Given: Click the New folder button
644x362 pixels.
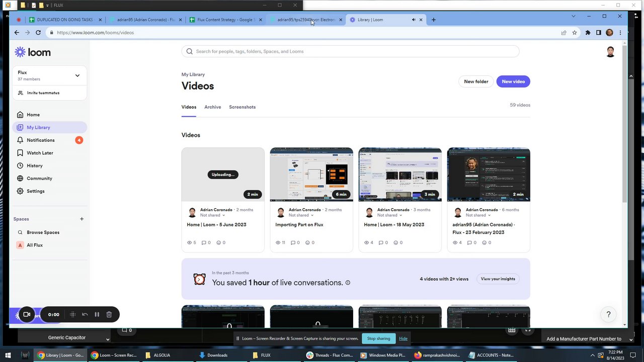Looking at the screenshot, I should (476, 81).
